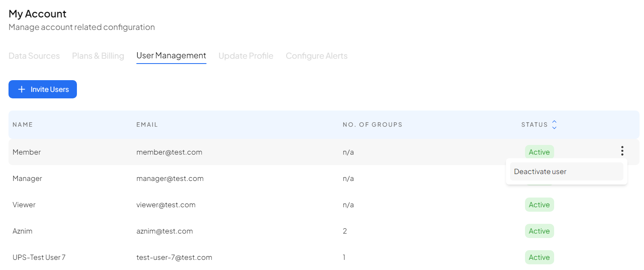Click the plus icon in Invite Users
Screen dimensions: 644x270
pos(22,89)
